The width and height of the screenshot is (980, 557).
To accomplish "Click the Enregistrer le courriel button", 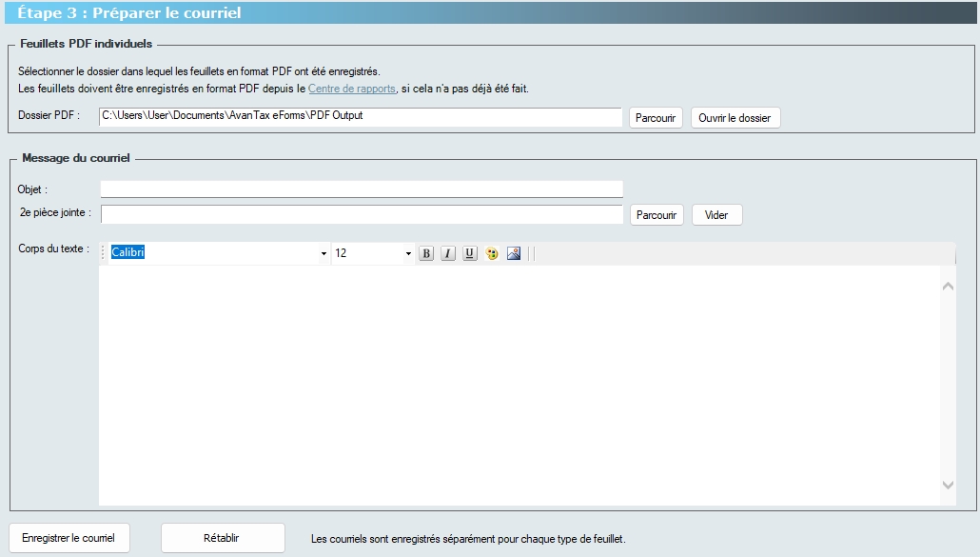I will tap(68, 538).
